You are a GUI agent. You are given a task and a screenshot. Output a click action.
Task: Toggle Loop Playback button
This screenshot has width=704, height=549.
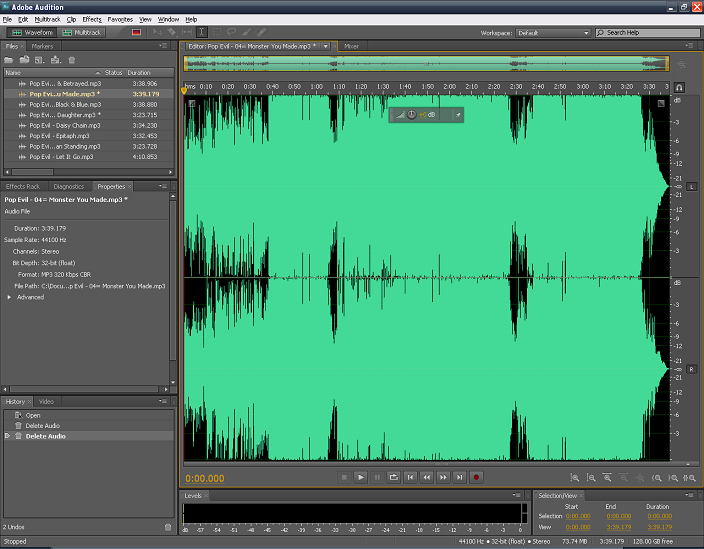tap(394, 478)
